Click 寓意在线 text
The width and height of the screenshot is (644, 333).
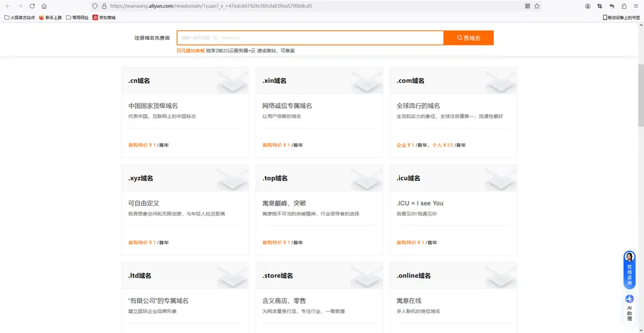tap(409, 301)
